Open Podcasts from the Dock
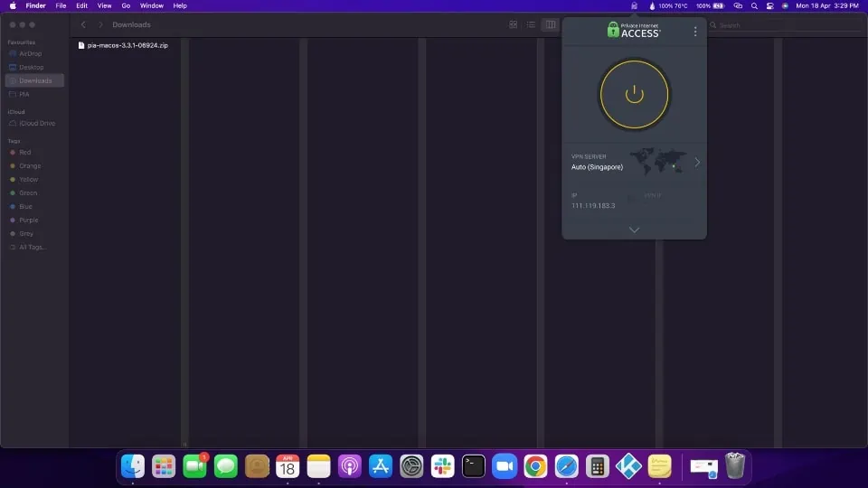The height and width of the screenshot is (488, 868). [x=350, y=466]
